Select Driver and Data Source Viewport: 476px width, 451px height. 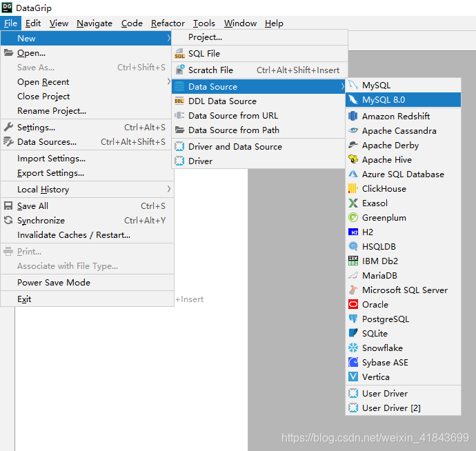pos(258,147)
